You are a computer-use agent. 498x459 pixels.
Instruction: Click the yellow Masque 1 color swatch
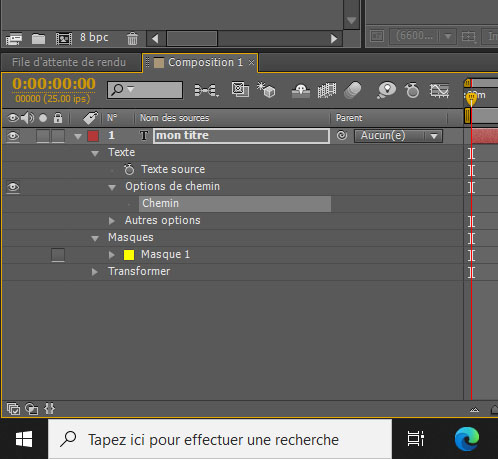pos(129,255)
